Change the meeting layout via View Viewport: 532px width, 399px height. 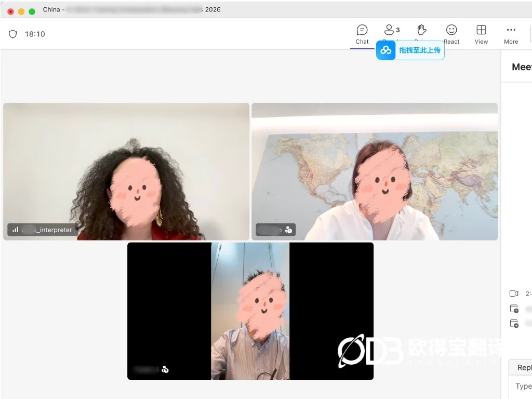[x=481, y=35]
